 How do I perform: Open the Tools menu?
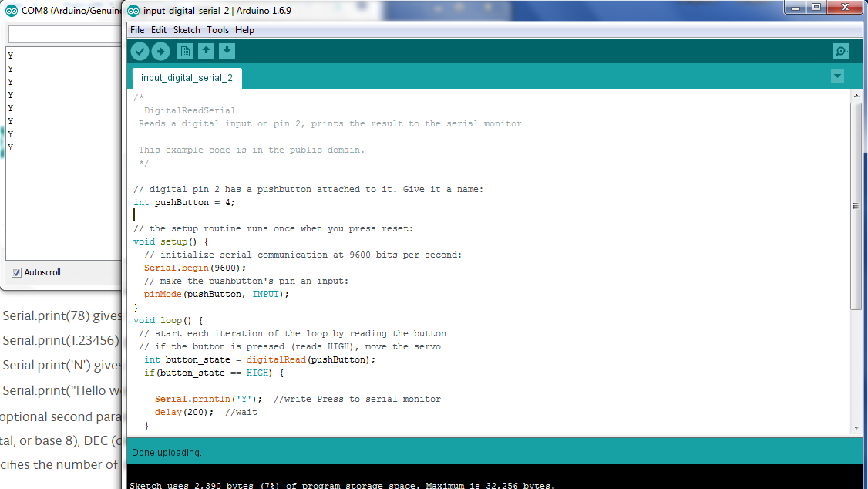point(217,30)
